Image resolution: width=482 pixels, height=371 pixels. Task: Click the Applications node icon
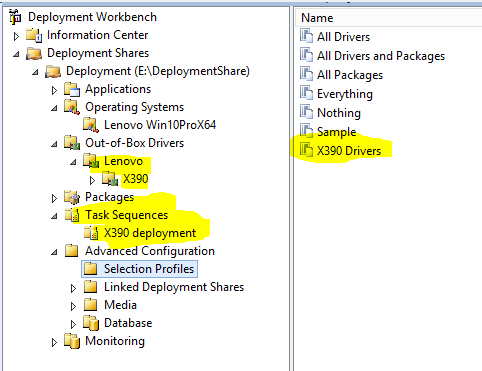[x=72, y=89]
